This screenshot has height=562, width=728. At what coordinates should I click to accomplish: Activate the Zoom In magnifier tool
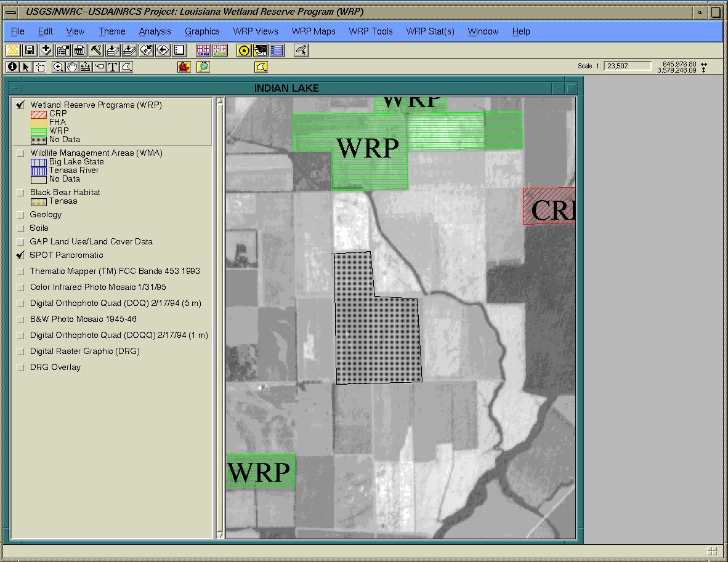(59, 66)
